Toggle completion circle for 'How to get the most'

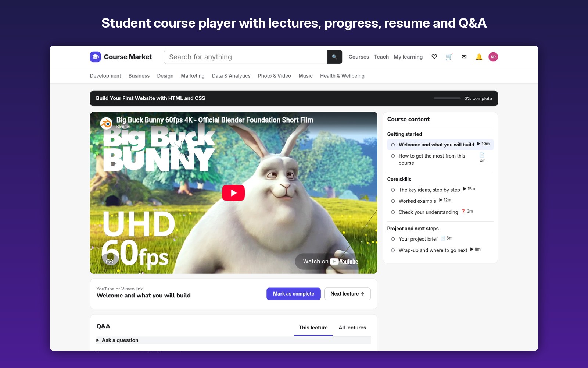click(x=393, y=156)
